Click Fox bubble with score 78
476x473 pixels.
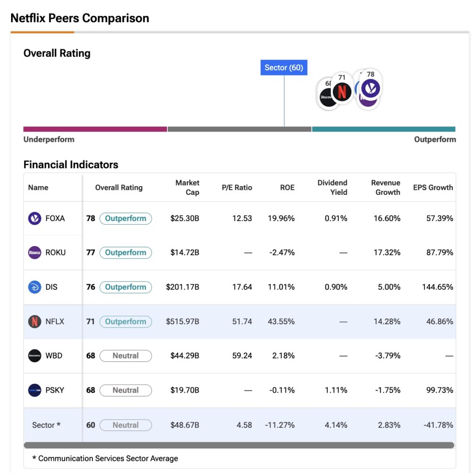(x=371, y=88)
